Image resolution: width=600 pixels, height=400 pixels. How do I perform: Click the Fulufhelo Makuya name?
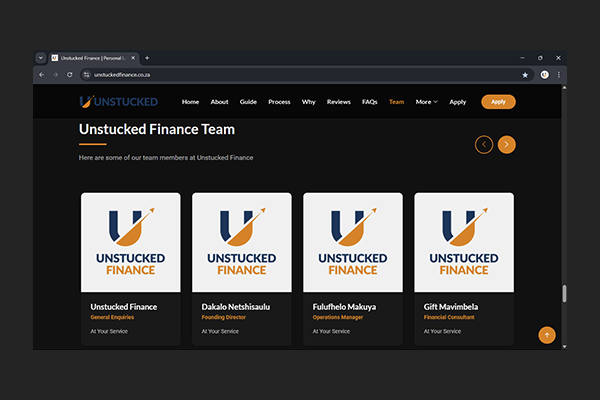(x=344, y=307)
